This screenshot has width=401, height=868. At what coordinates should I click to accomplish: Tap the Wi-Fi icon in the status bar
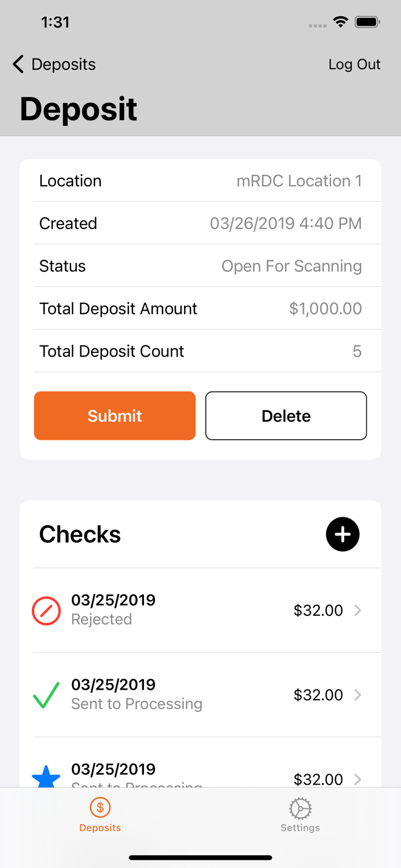tap(340, 22)
